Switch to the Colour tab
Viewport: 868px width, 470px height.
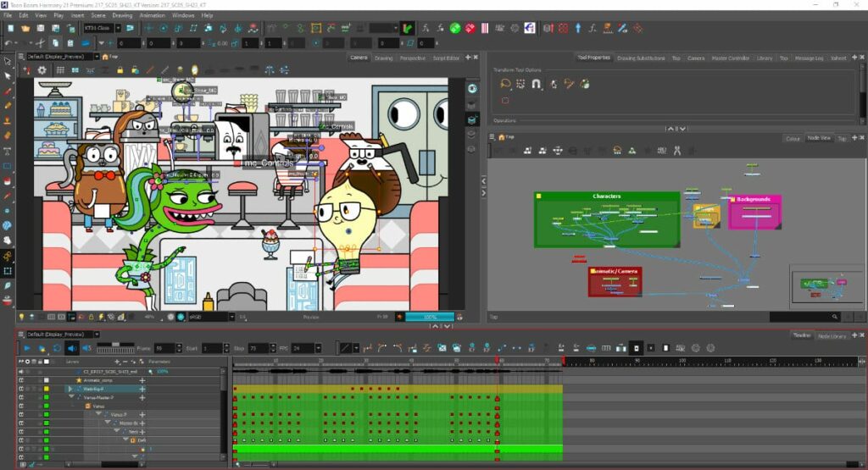[x=793, y=138]
